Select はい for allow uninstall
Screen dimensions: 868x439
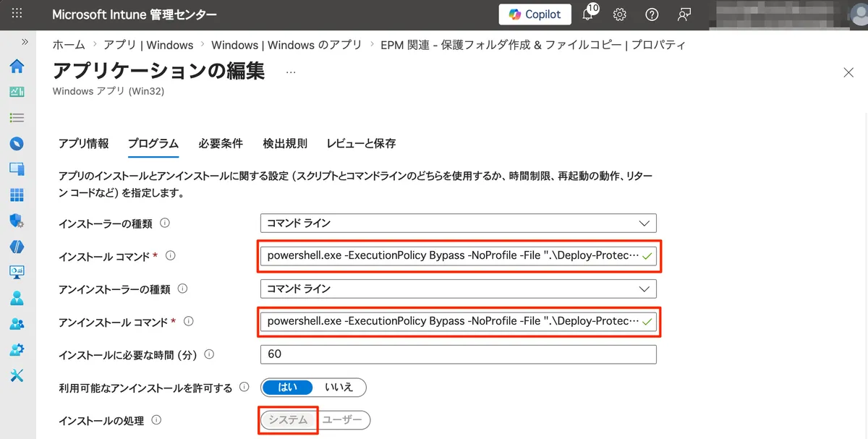click(x=288, y=387)
